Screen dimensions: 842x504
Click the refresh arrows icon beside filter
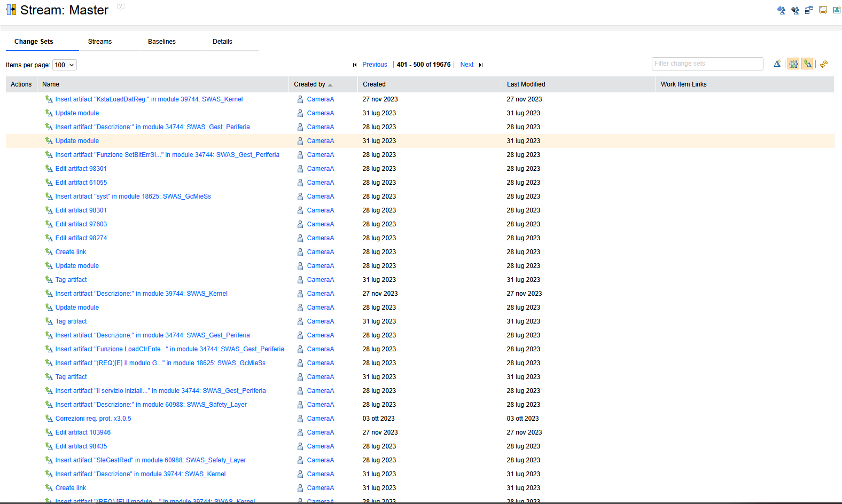point(824,64)
